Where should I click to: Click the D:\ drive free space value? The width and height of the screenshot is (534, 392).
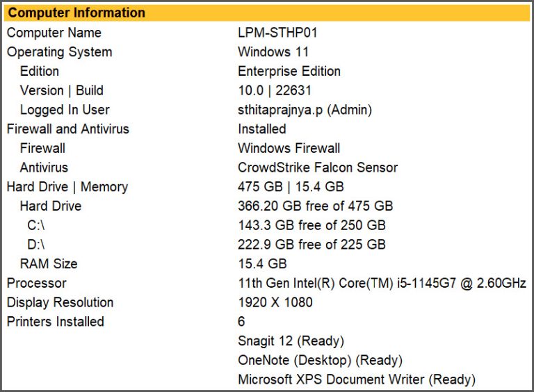[x=311, y=245]
